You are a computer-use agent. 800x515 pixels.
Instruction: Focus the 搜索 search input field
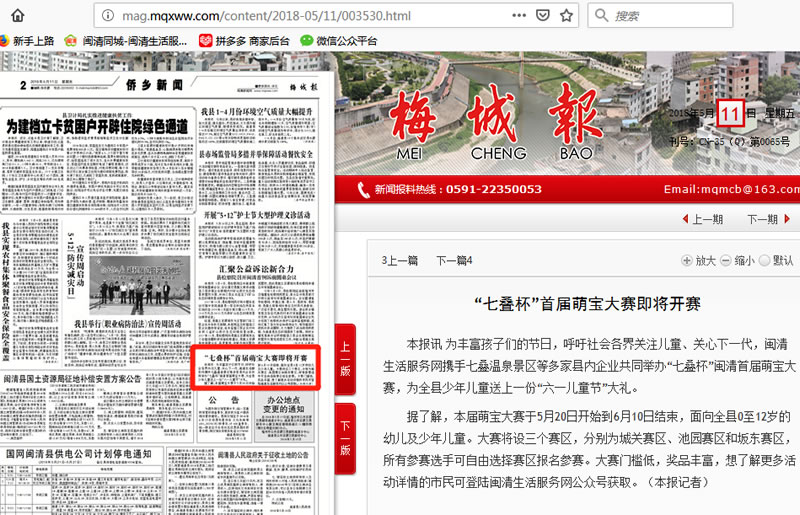pyautogui.click(x=690, y=16)
